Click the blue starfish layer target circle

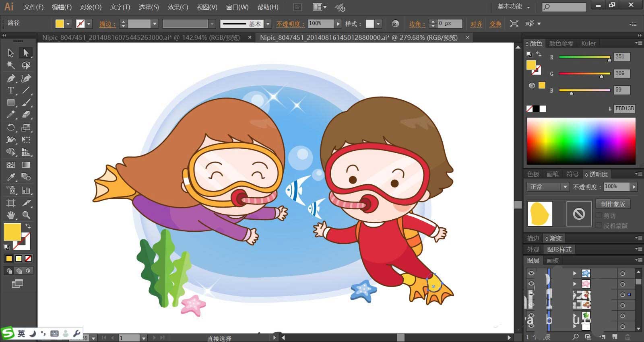point(623,274)
